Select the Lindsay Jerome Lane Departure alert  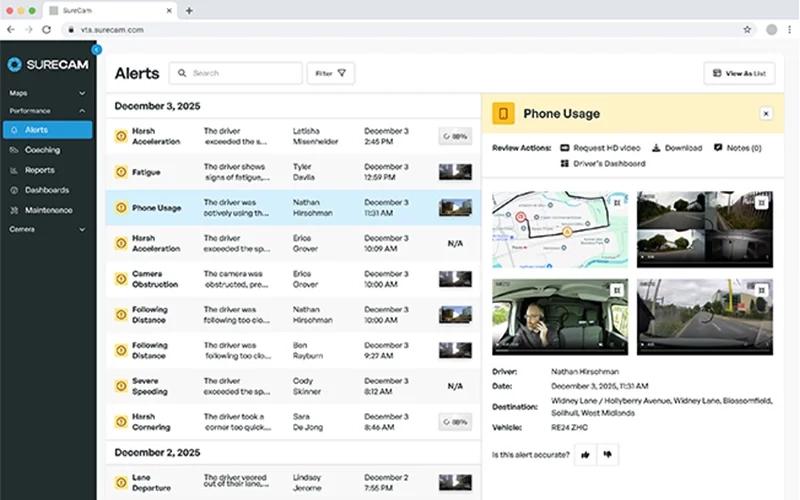[293, 483]
